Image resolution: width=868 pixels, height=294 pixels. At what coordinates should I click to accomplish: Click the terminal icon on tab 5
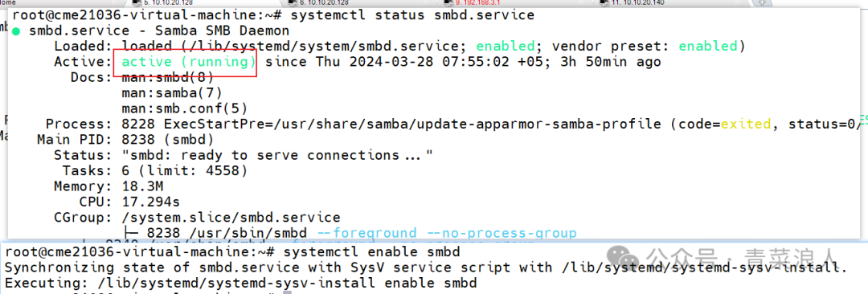tap(137, 2)
